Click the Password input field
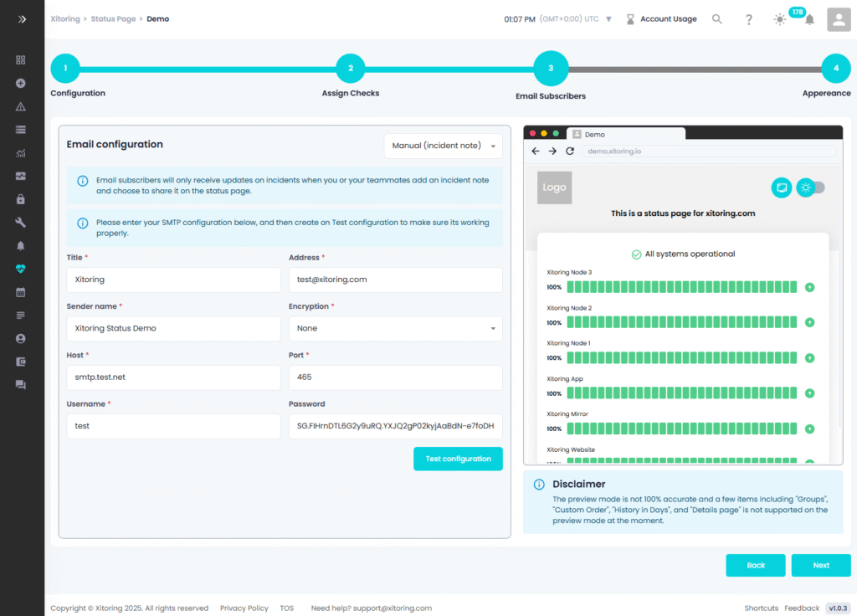 [x=396, y=426]
